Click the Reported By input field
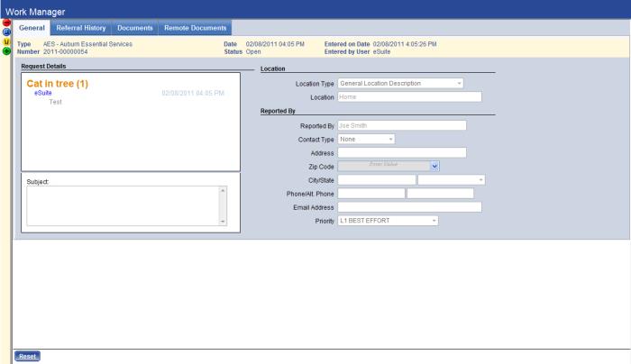 pyautogui.click(x=401, y=125)
